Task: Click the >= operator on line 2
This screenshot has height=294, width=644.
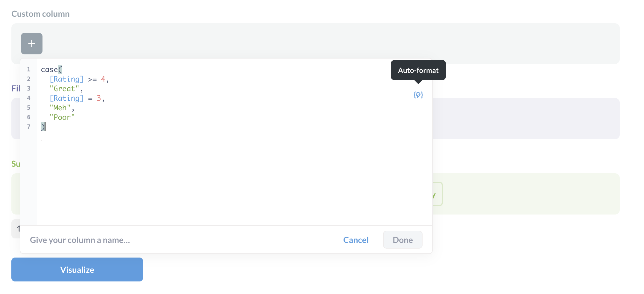Action: 92,79
